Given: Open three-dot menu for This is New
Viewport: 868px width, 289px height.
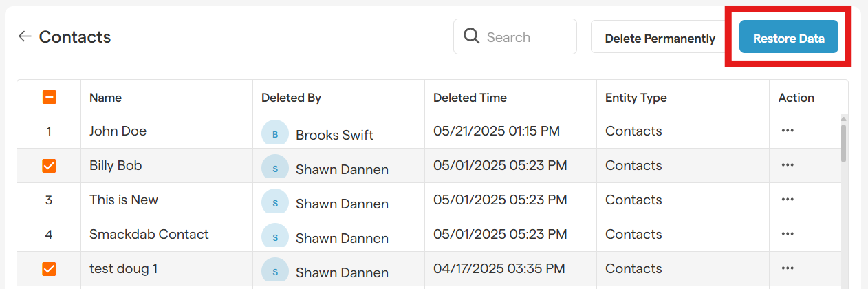Looking at the screenshot, I should [x=788, y=200].
